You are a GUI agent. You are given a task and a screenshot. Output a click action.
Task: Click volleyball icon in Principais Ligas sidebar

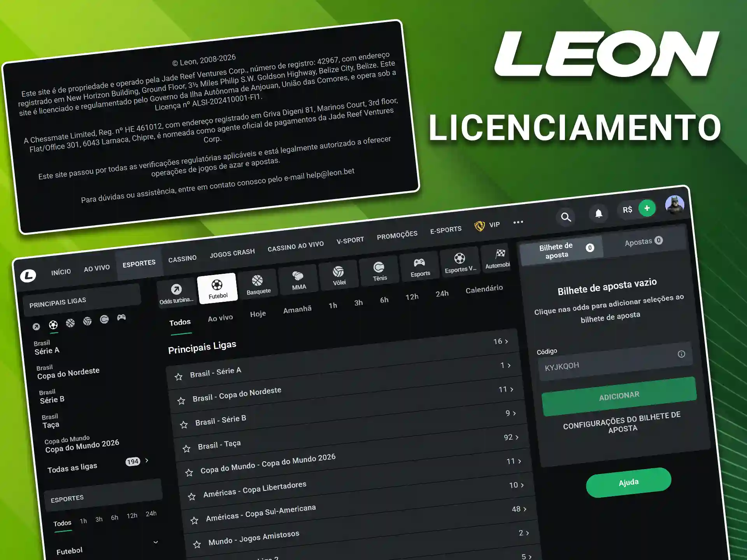[x=88, y=321]
